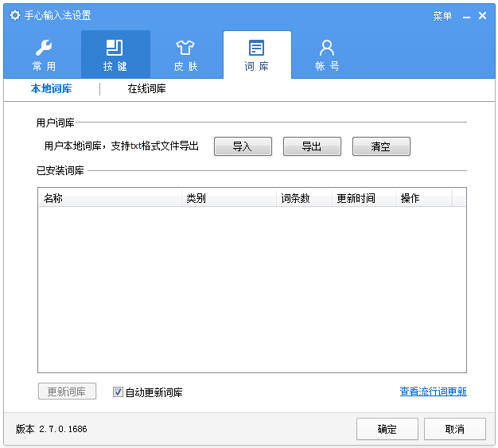Click the 导出 export button
This screenshot has height=448, width=498.
312,146
